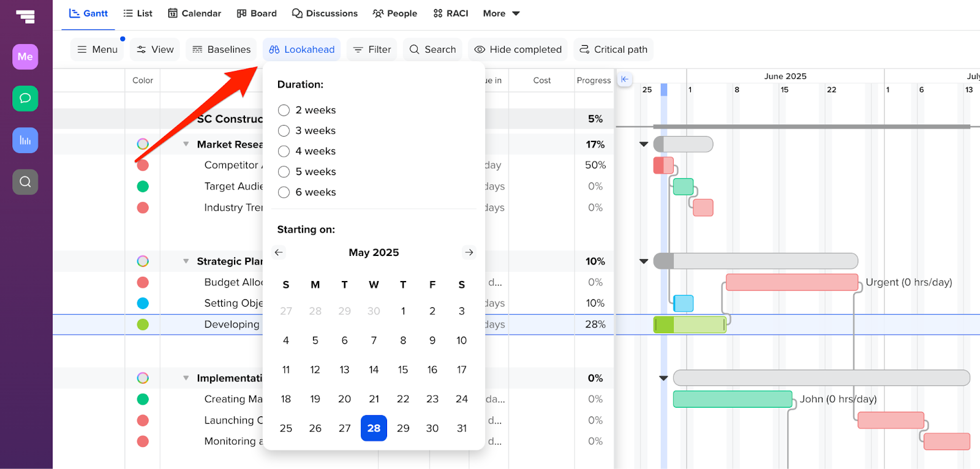Viewport: 980px width, 469px height.
Task: Click the Hide completed button
Action: click(x=518, y=50)
